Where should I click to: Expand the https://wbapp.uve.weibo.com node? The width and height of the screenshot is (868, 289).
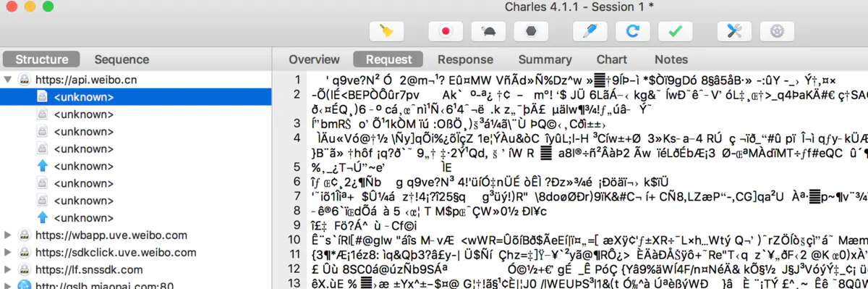(x=8, y=235)
